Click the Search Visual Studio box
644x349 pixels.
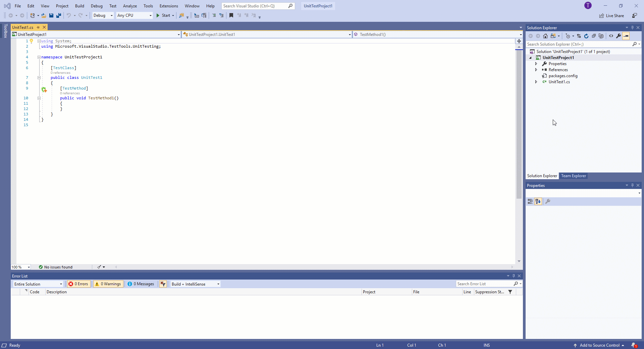click(255, 6)
